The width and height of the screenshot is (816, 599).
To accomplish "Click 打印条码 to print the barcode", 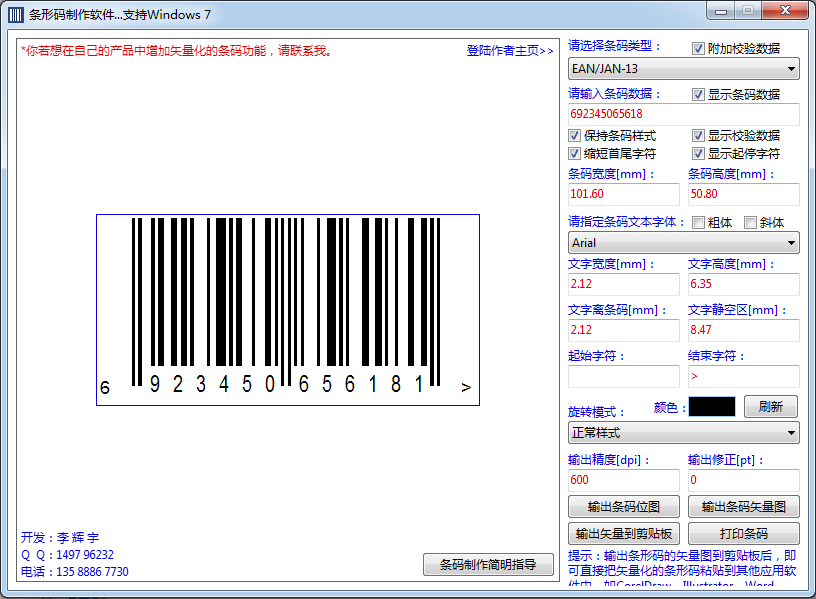I will 743,533.
